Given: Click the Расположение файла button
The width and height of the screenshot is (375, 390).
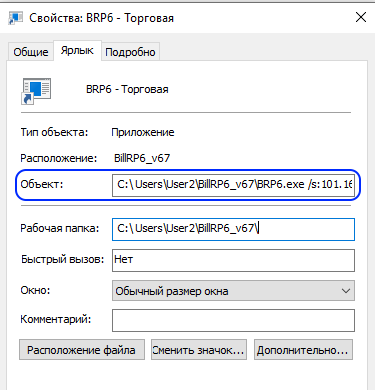Looking at the screenshot, I should pyautogui.click(x=82, y=350).
